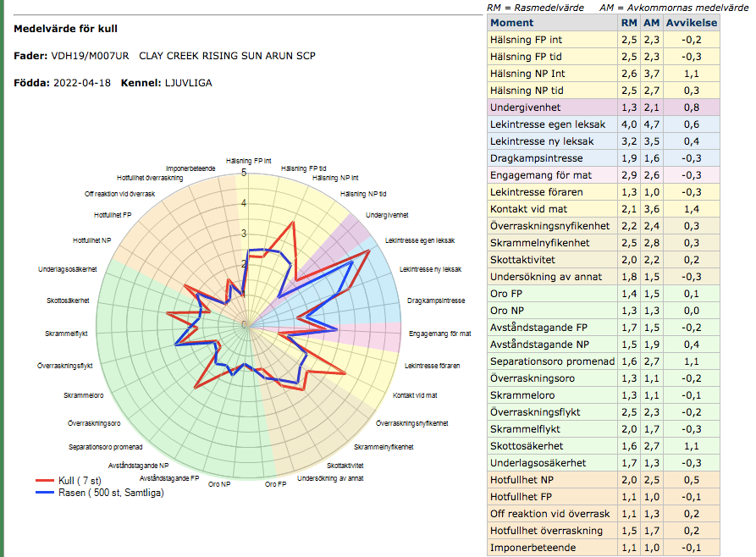Click the Dragkampsintresse label on the radar chart
Screen dimensions: 756x557
pyautogui.click(x=435, y=301)
